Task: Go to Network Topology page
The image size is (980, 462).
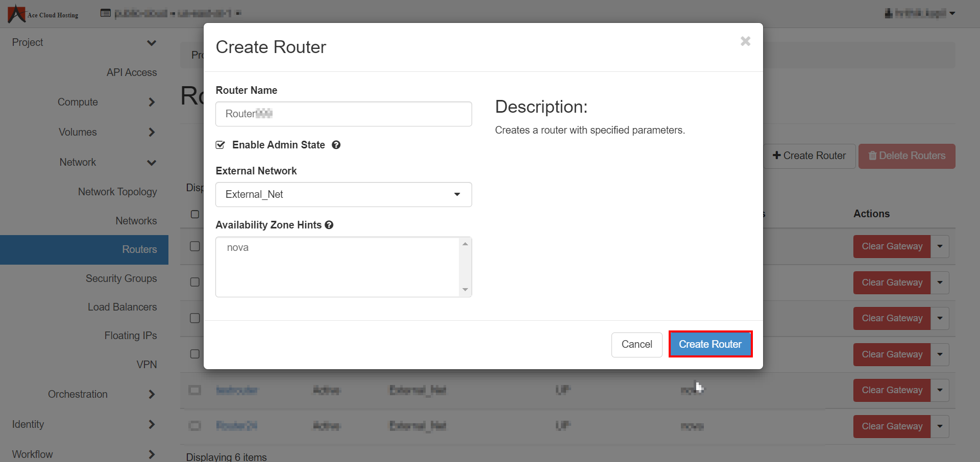Action: coord(117,192)
